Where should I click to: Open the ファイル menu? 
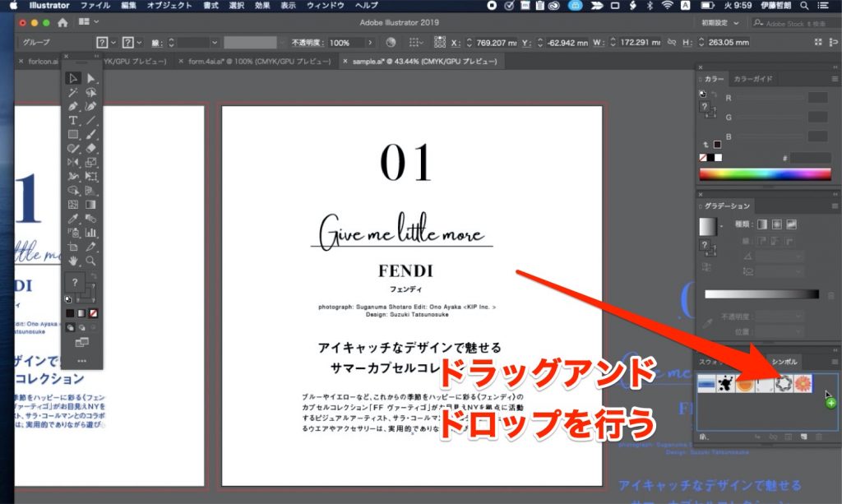pyautogui.click(x=95, y=6)
